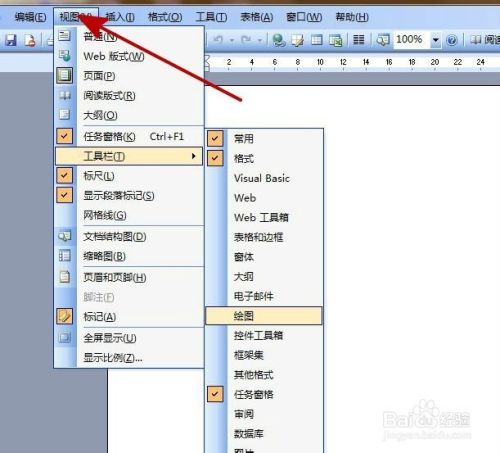The width and height of the screenshot is (500, 453).
Task: Enable the 电子邮件 toolbar
Action: click(264, 296)
